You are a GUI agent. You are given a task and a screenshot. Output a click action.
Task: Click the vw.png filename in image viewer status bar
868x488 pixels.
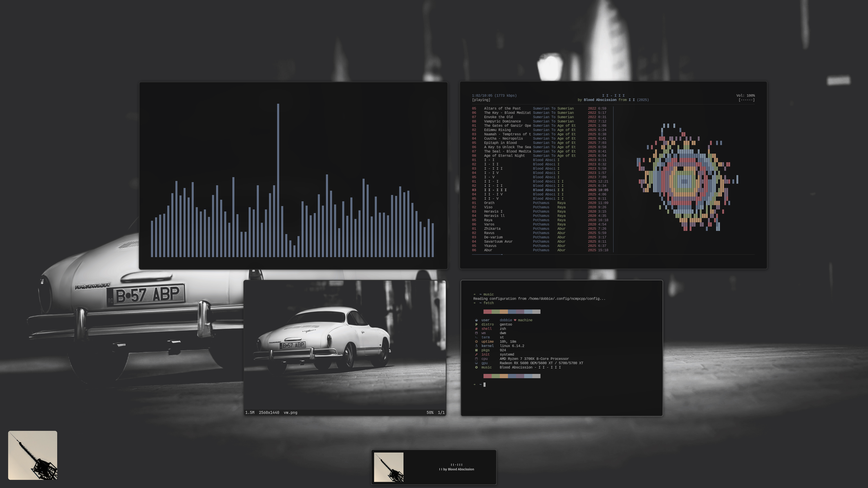pyautogui.click(x=290, y=413)
